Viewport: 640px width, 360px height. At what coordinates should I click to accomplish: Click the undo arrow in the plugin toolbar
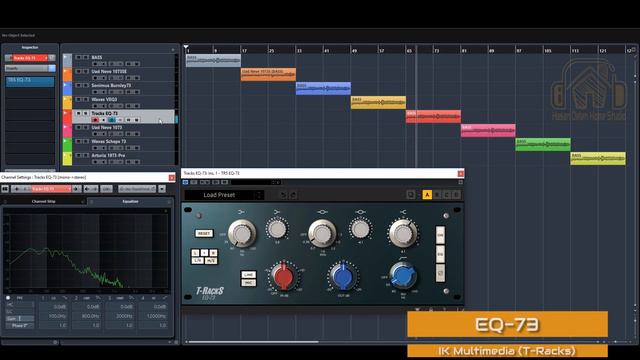283,195
